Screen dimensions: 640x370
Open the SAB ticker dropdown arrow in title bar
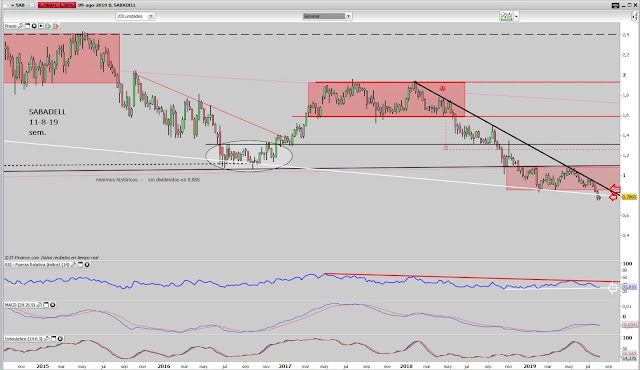[12, 5]
